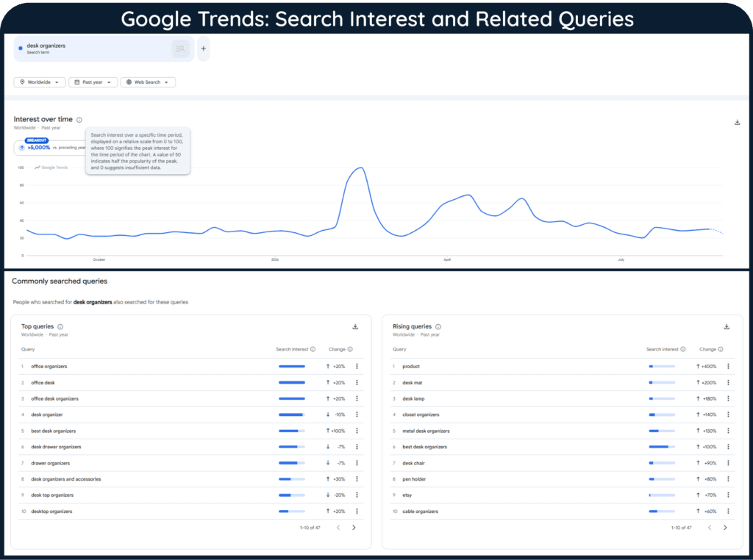Click info icon next to Interest over time
This screenshot has width=753, height=560.
pos(79,120)
